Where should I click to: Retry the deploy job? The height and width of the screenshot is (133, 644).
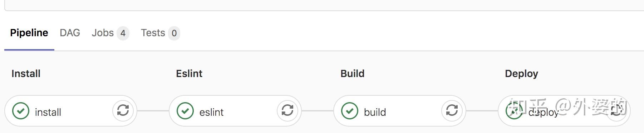coord(616,110)
